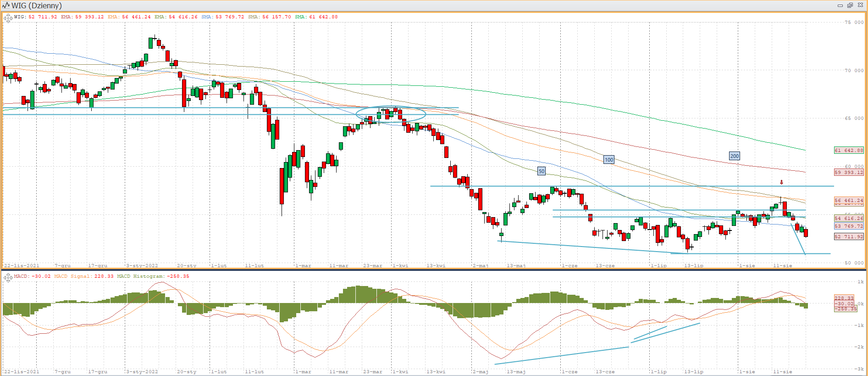Select the red down arrow marker on chart
Screen dimensions: 868x376
pos(782,182)
